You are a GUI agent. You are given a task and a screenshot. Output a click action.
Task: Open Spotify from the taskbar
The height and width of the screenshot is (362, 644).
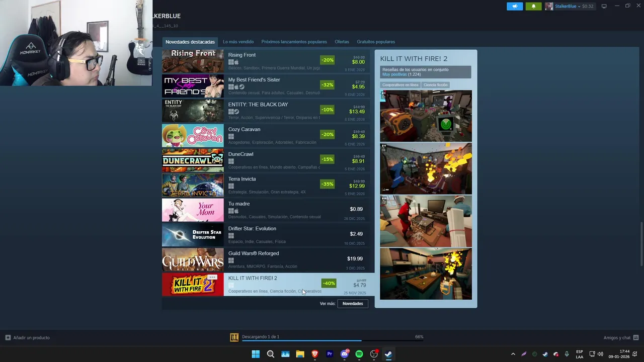[x=359, y=354]
